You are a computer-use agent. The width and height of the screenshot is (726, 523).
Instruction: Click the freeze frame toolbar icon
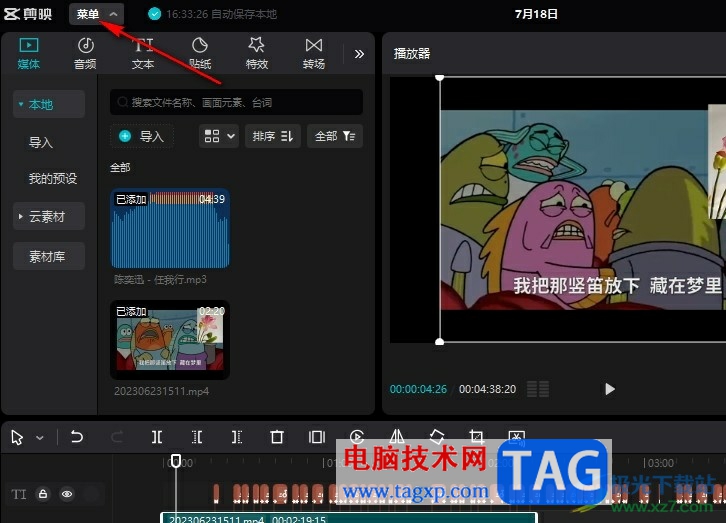point(317,437)
